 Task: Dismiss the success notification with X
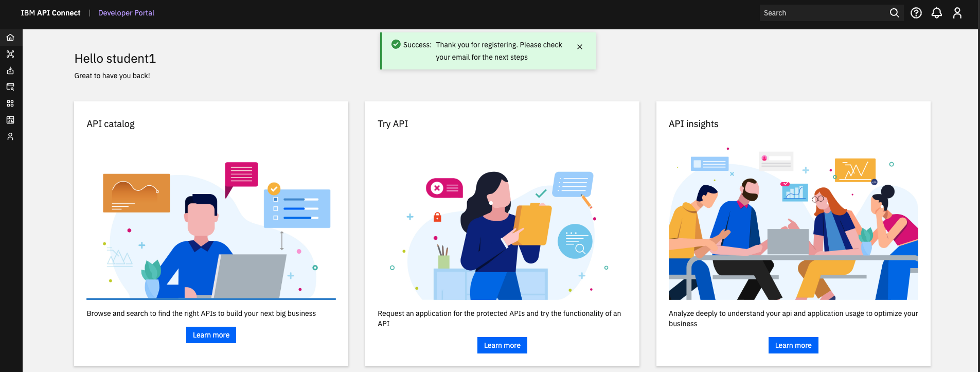580,47
